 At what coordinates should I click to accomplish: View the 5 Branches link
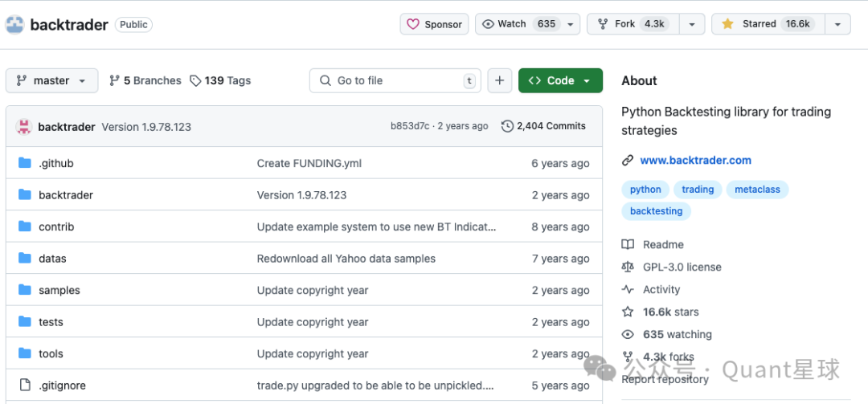pyautogui.click(x=145, y=81)
